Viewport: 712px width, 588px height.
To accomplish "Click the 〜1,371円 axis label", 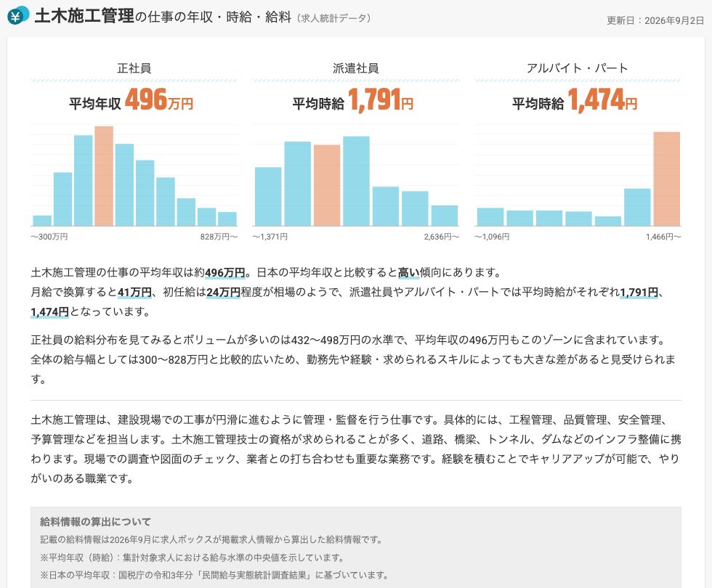I will pos(270,237).
